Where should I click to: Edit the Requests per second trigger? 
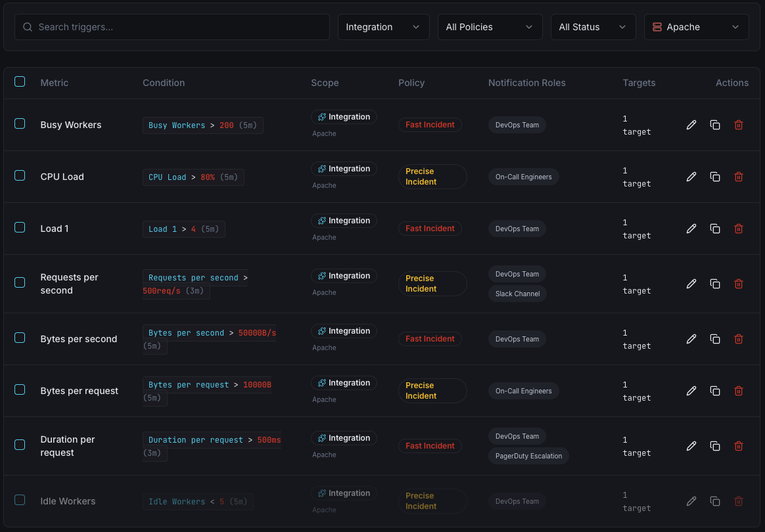[691, 284]
